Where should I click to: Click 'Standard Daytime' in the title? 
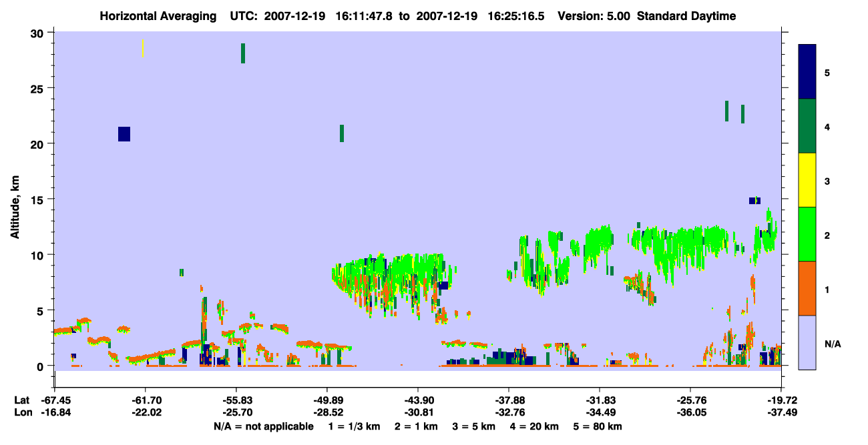[x=686, y=16]
